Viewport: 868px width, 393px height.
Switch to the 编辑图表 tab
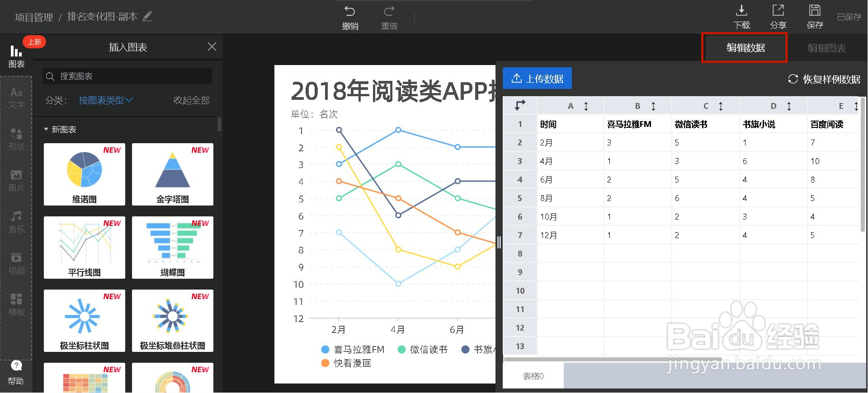tap(826, 48)
